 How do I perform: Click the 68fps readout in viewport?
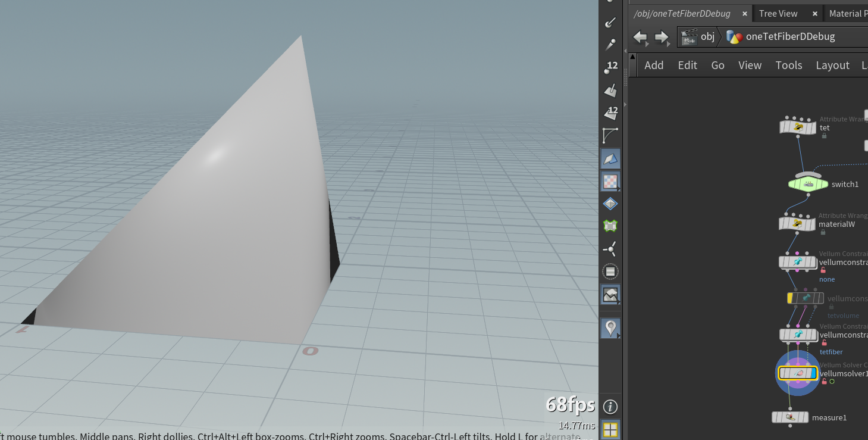pos(570,405)
